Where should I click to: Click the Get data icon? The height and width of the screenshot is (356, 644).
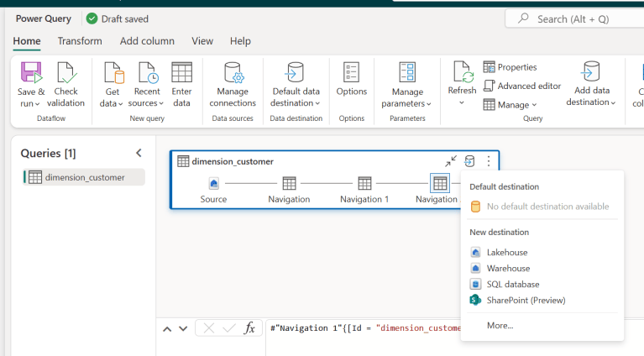(113, 72)
